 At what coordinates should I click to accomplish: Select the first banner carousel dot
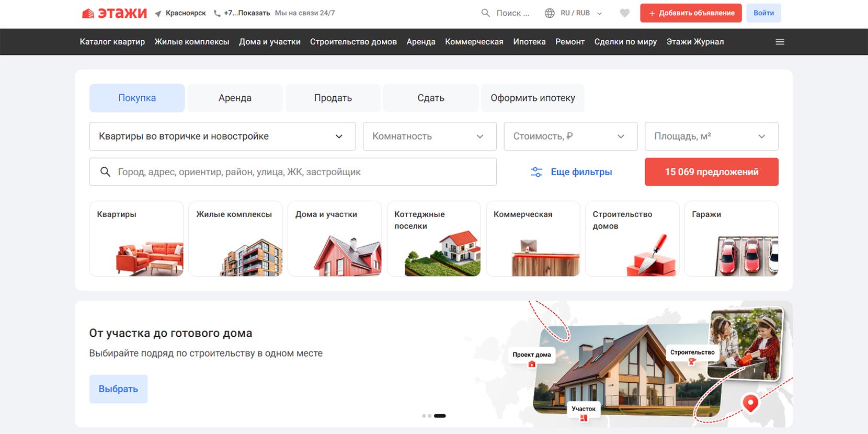424,416
